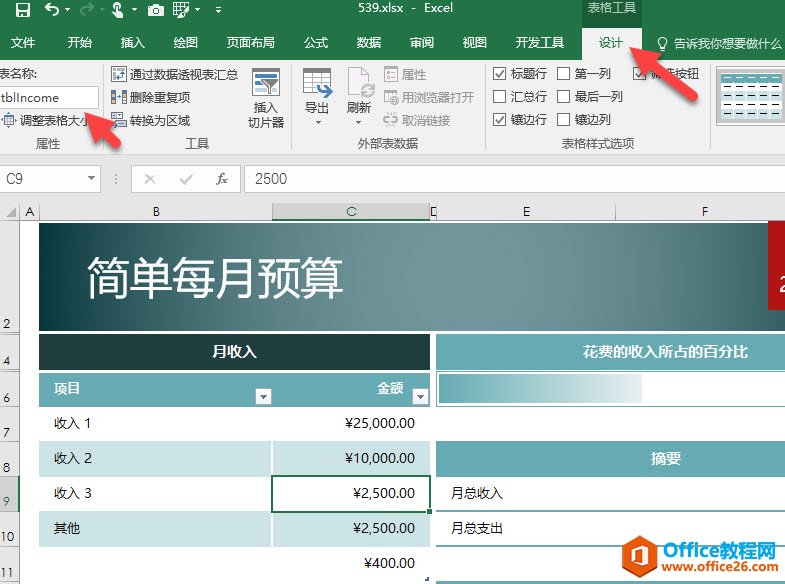Click the insert function fx icon
Image resolution: width=785 pixels, height=584 pixels.
pos(222,179)
